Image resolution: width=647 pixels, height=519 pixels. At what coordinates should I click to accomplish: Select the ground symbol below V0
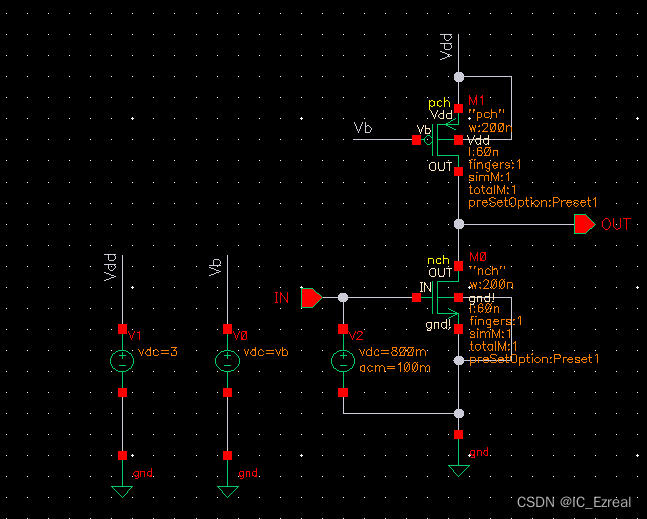click(228, 490)
